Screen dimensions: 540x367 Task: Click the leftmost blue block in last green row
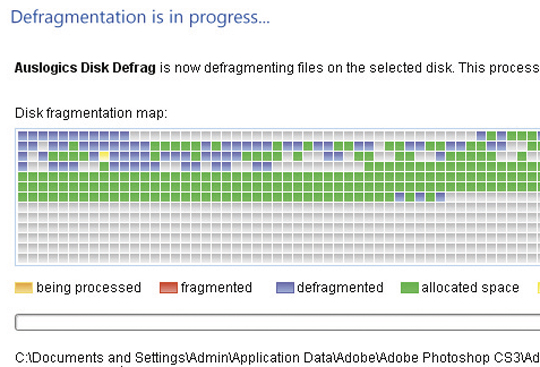point(399,197)
